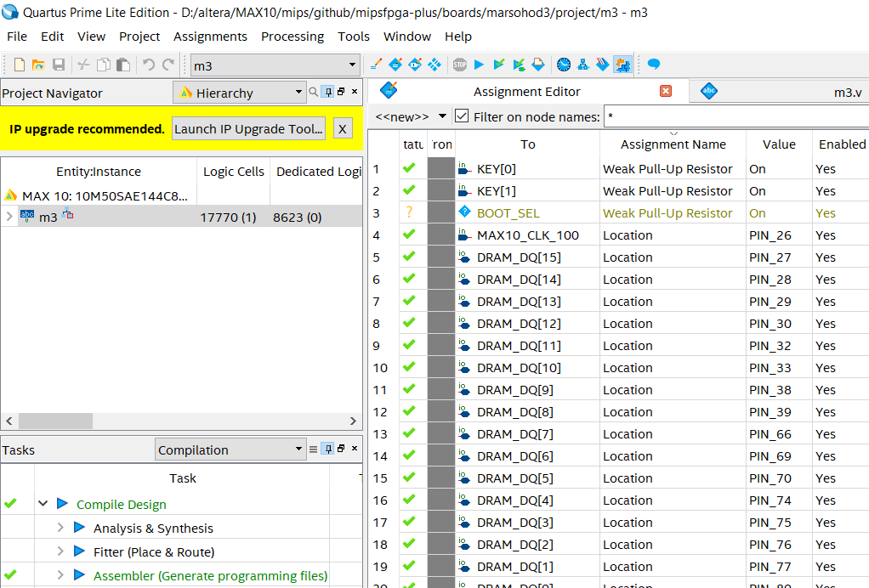Float the Tasks panel window
This screenshot has width=869, height=588.
pos(342,449)
